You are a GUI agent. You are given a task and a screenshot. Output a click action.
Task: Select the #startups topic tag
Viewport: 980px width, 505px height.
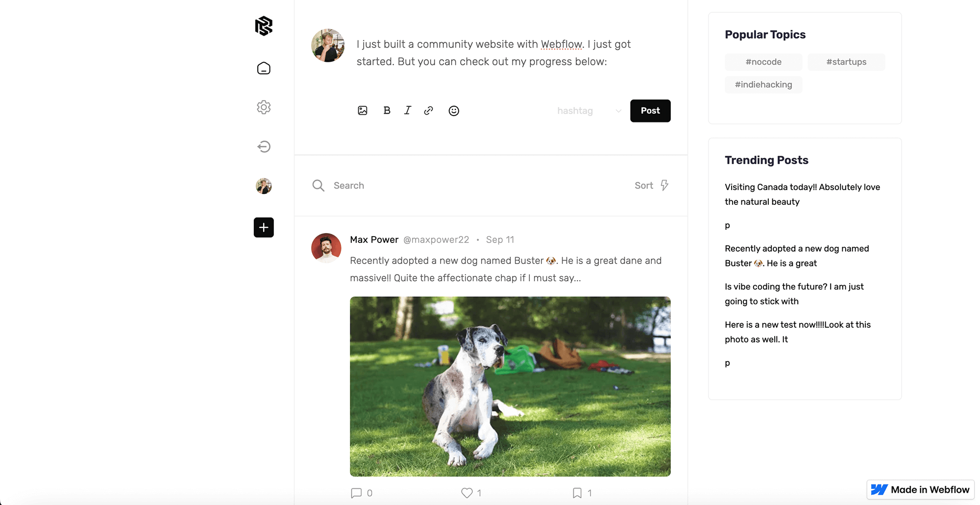(x=846, y=62)
